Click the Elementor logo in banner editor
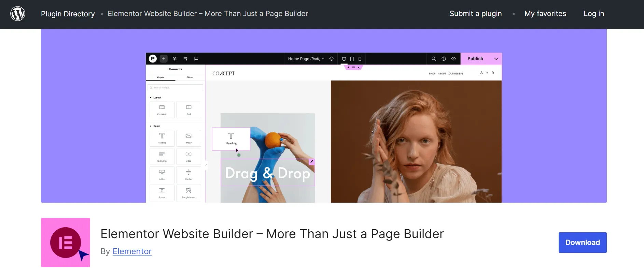644x277 pixels. 153,59
